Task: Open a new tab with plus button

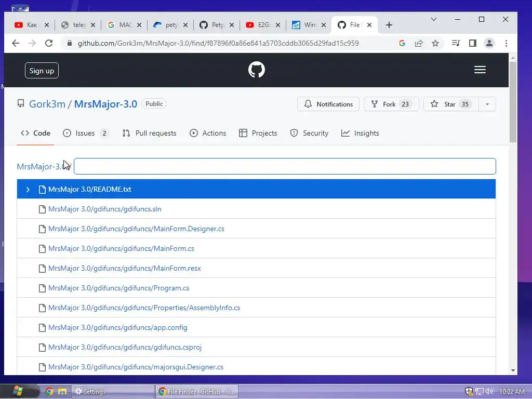Action: 389,25
